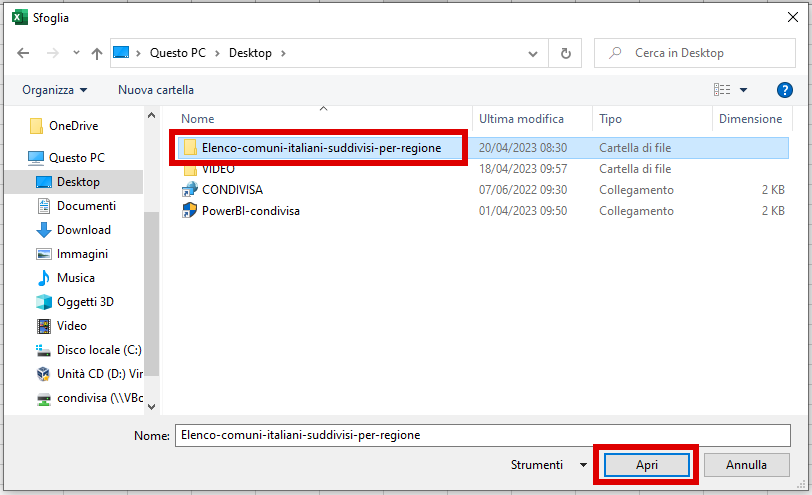Open the Strumenti tools menu
Screen dimensions: 812x495
point(536,465)
